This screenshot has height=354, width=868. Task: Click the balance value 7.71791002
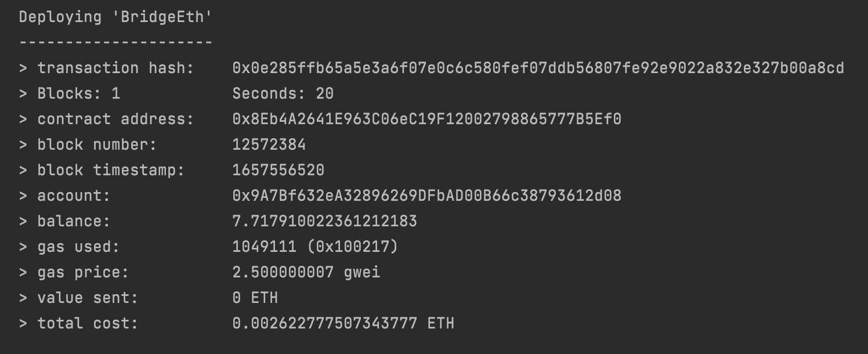pyautogui.click(x=325, y=221)
